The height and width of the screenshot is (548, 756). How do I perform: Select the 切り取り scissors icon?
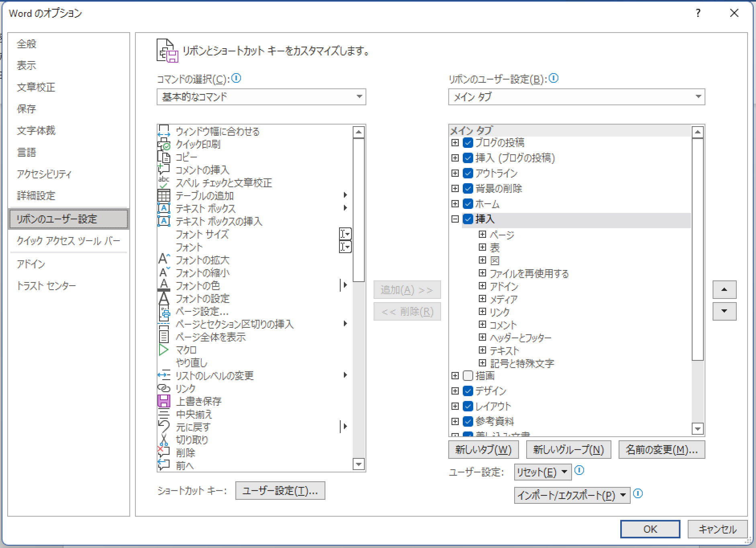pos(163,440)
